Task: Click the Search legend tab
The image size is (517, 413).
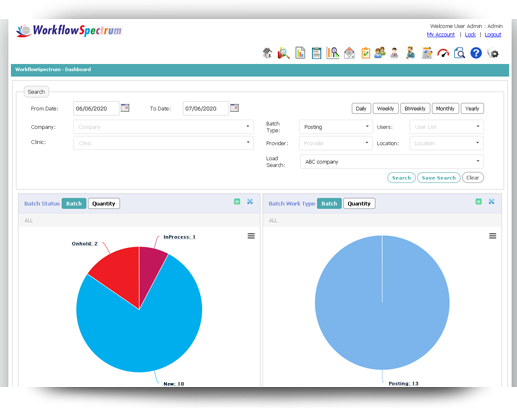Action: [36, 92]
